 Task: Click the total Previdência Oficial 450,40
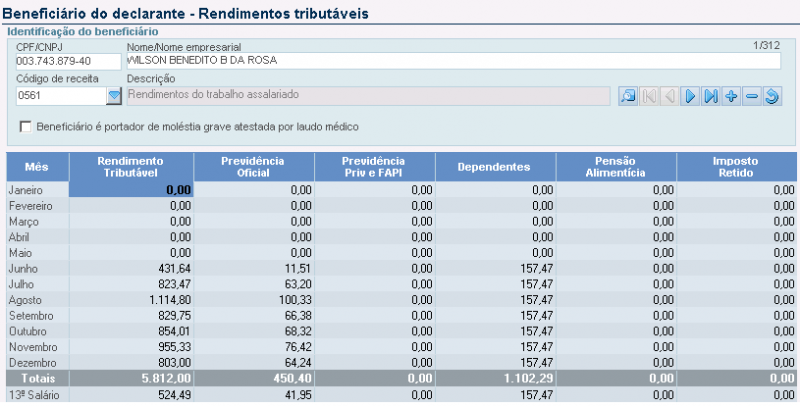click(254, 379)
